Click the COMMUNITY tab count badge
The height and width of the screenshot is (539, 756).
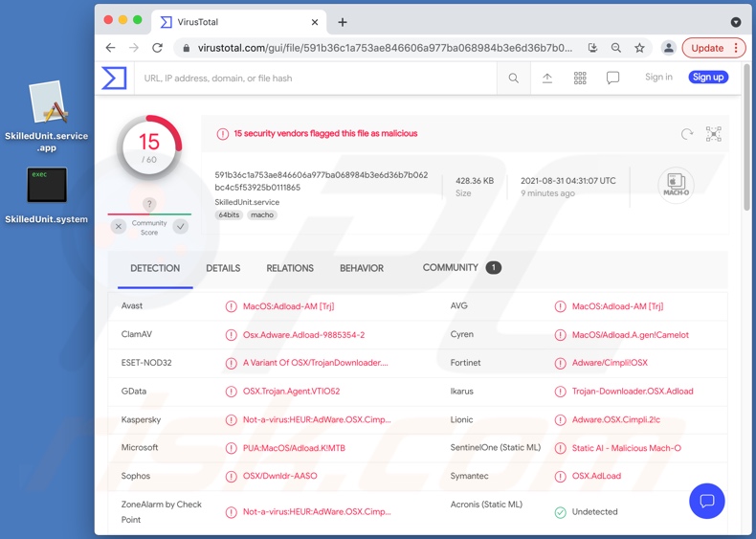494,268
